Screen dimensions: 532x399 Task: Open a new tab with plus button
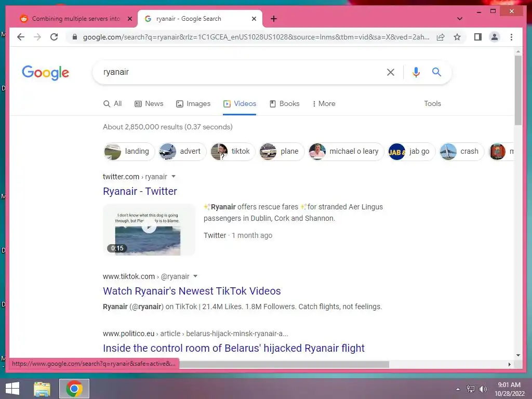click(273, 19)
